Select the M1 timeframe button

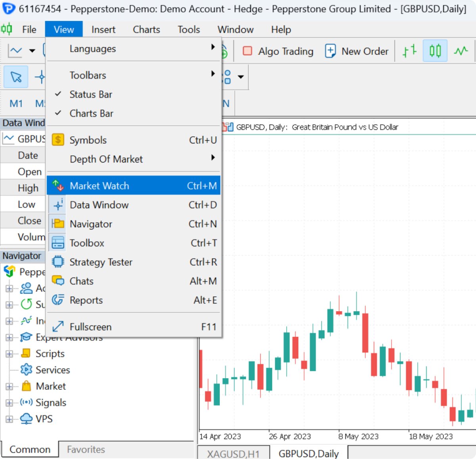pos(16,103)
